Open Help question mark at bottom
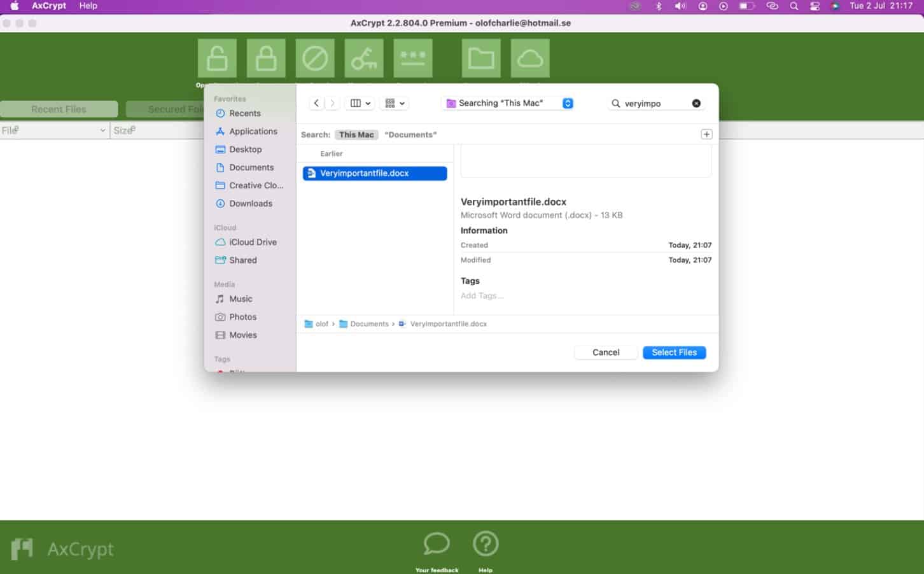 coord(486,544)
